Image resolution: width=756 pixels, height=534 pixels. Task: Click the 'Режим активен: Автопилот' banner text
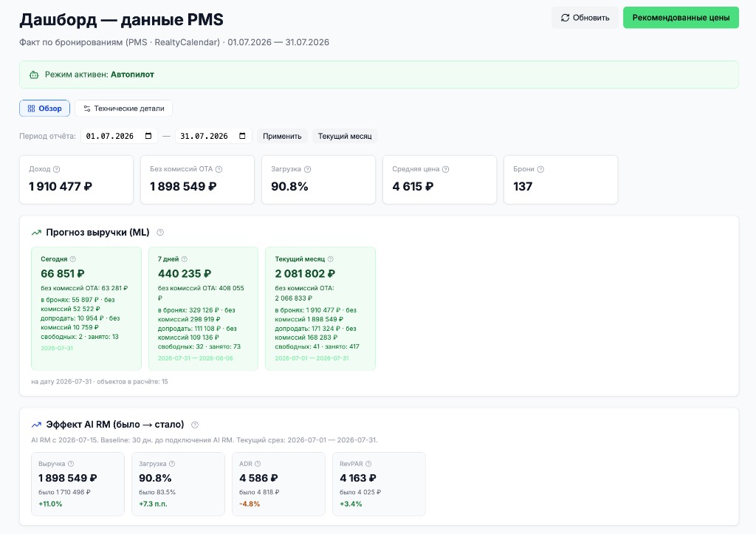click(100, 75)
